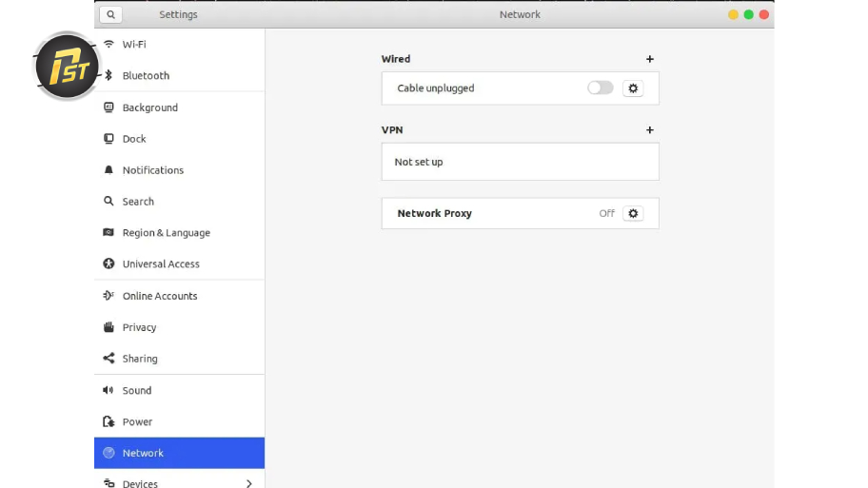Select Online Accounts entry
This screenshot has width=868, height=488.
click(x=179, y=296)
